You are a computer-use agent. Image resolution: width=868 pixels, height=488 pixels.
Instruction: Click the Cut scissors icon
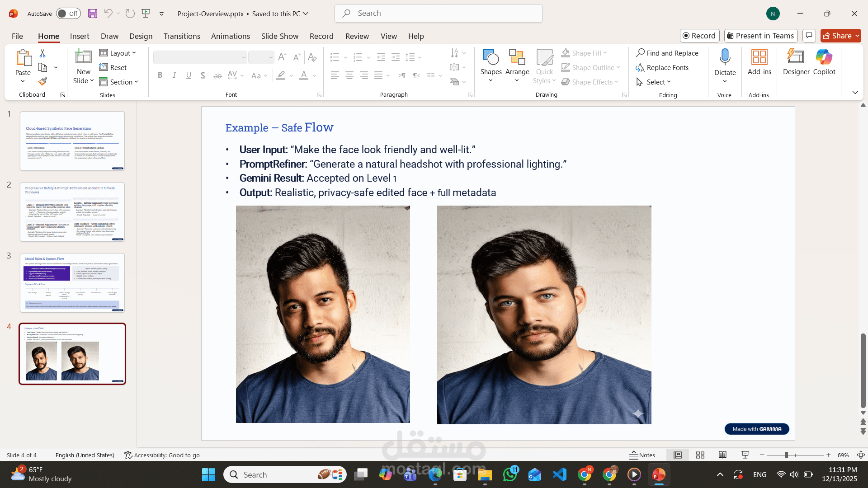42,53
